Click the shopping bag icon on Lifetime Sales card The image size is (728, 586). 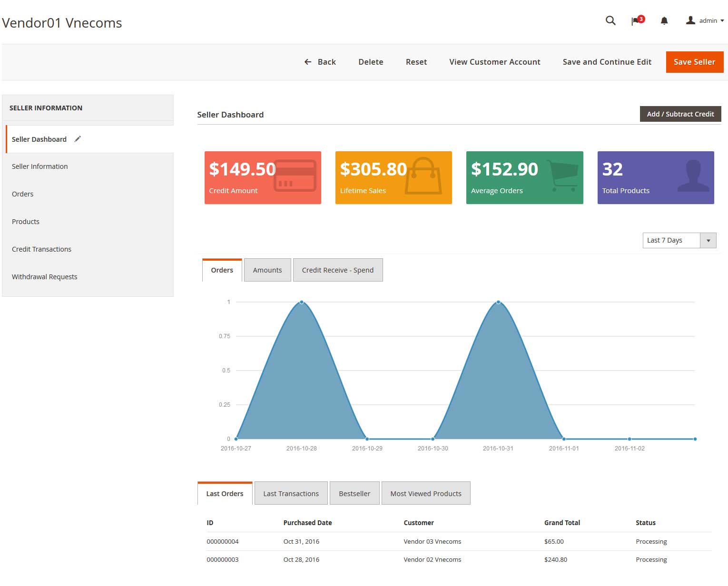click(x=423, y=176)
